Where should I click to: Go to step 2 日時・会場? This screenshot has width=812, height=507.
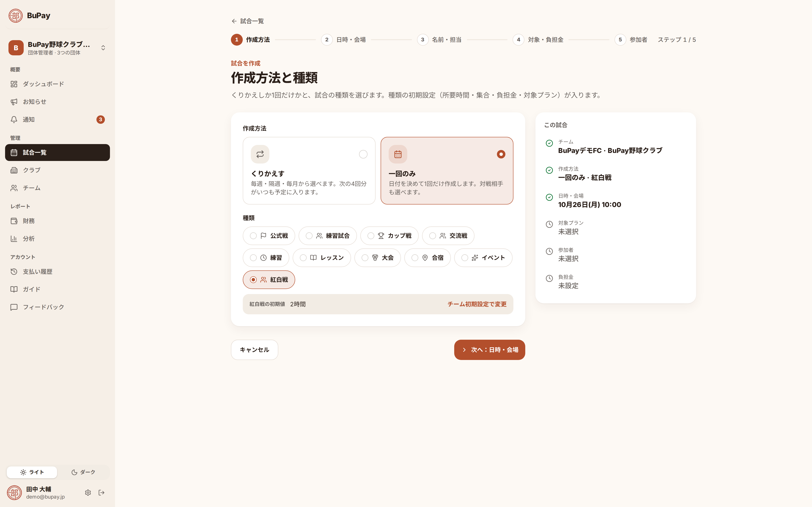(x=343, y=40)
